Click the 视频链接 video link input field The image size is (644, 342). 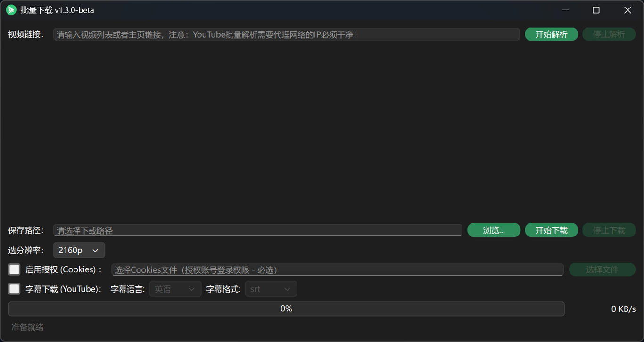(287, 34)
